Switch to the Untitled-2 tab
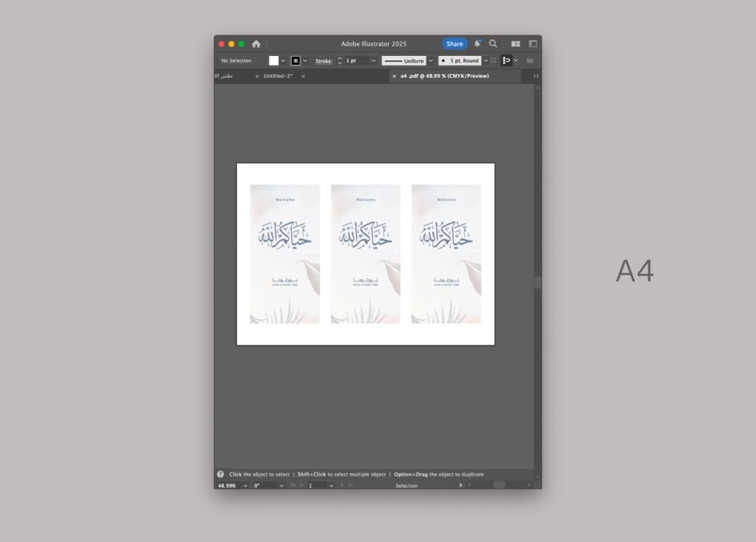This screenshot has width=756, height=542. coord(278,76)
